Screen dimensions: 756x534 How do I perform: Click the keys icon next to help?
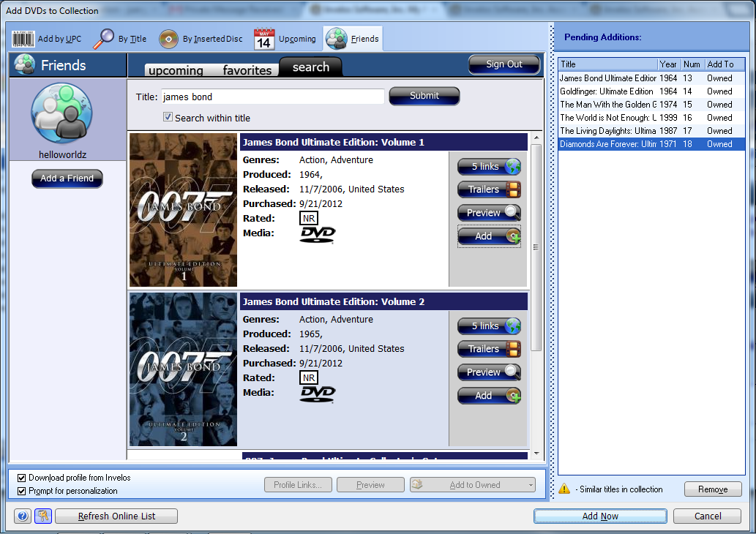tap(43, 516)
